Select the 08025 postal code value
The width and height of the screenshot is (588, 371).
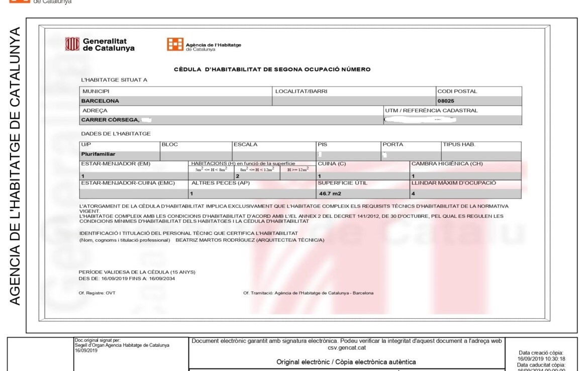pos(446,101)
